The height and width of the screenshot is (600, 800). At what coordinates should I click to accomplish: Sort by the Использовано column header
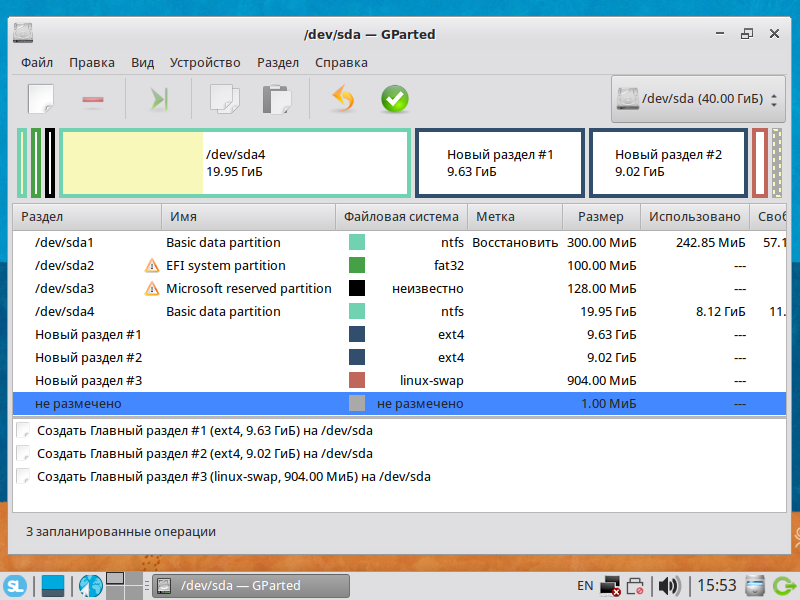tap(695, 217)
